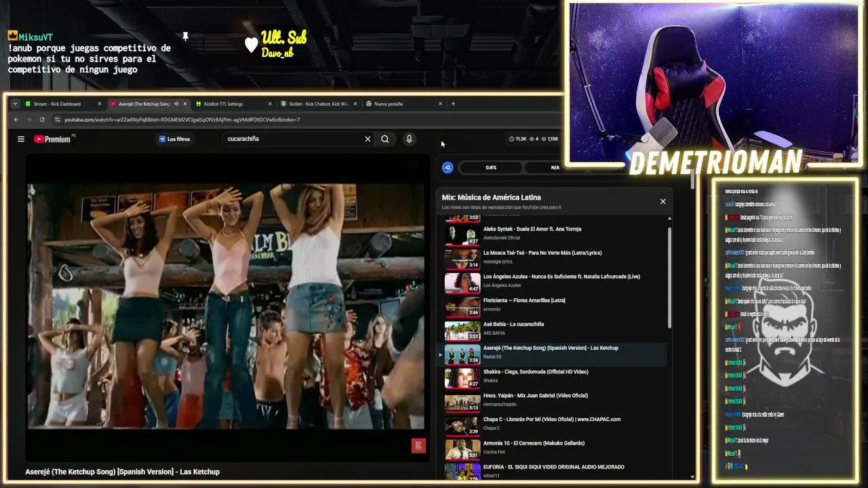Image resolution: width=868 pixels, height=488 pixels.
Task: Click the Radial ES channel name
Action: coord(492,357)
